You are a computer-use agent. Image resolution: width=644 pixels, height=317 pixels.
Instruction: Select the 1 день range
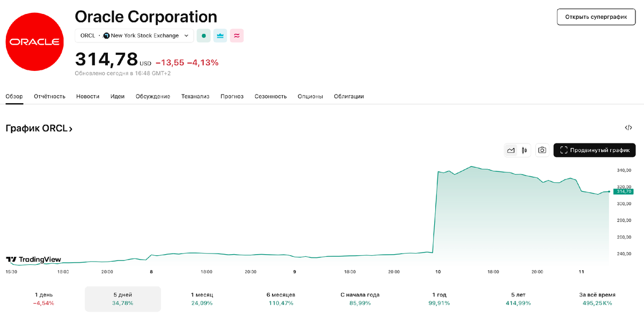[x=44, y=299]
